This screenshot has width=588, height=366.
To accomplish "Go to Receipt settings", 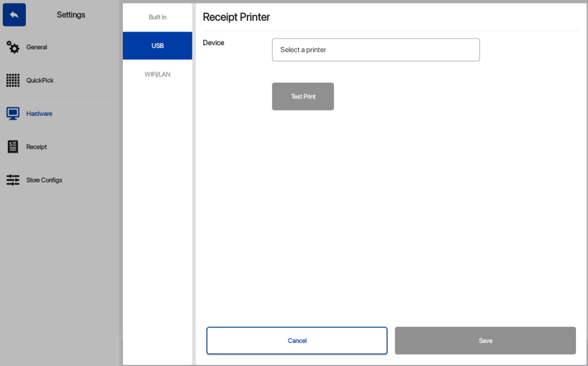I will (x=36, y=147).
